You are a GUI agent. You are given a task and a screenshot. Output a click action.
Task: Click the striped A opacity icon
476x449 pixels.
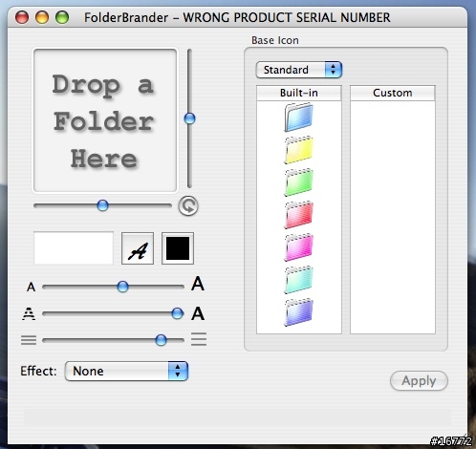point(29,313)
